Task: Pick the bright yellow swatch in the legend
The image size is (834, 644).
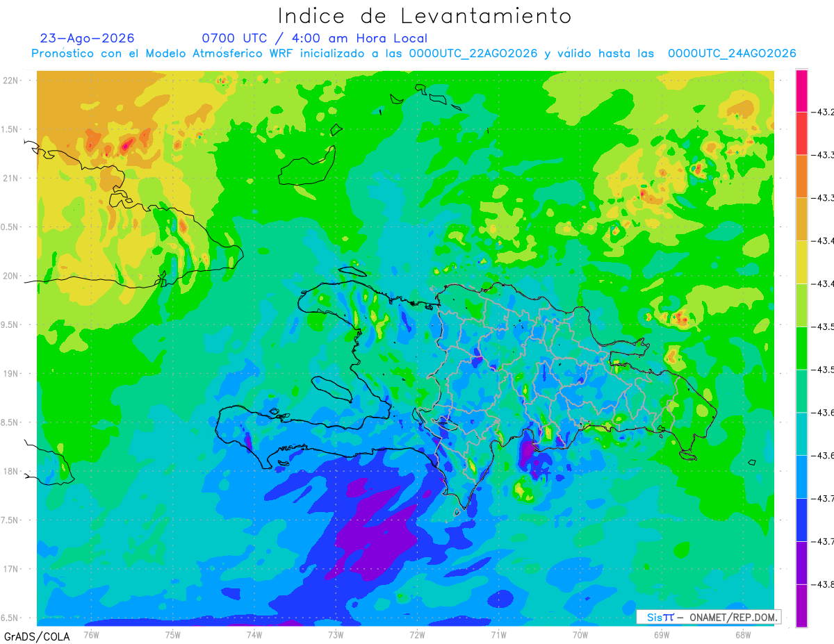Action: coord(801,262)
